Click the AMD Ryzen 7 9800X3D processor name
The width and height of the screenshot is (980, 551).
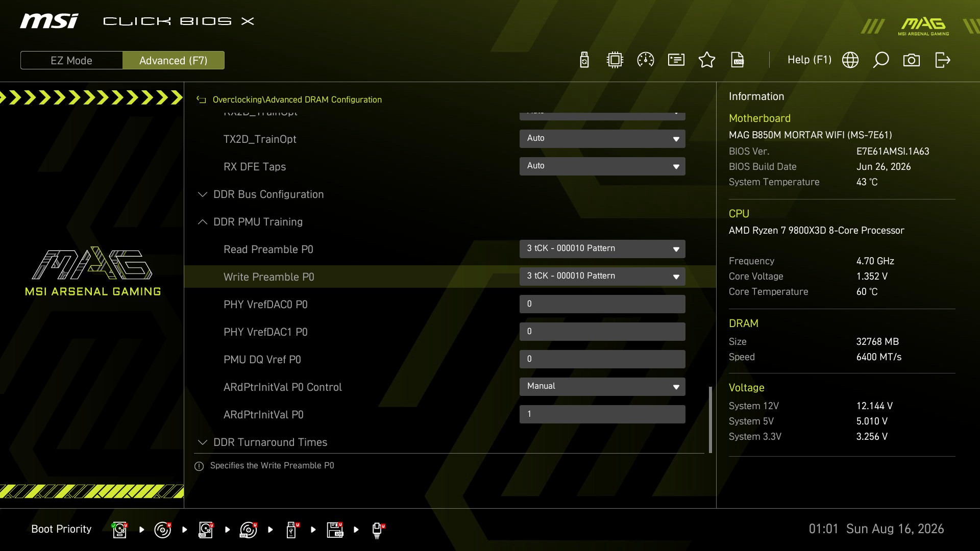pos(816,231)
